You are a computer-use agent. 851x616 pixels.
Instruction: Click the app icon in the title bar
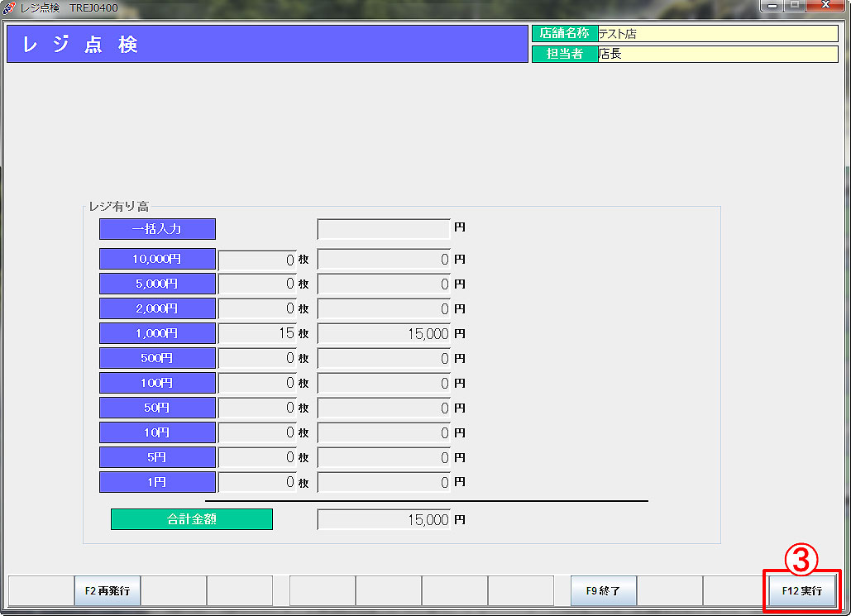coord(8,8)
